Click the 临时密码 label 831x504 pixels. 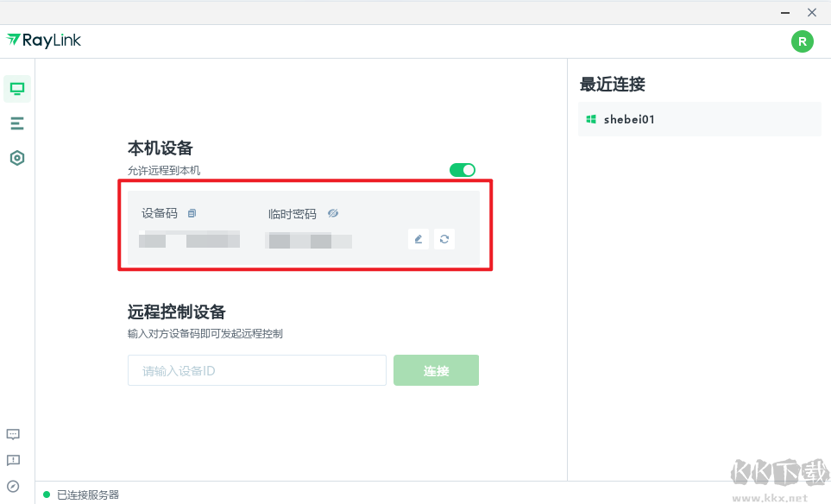(293, 213)
